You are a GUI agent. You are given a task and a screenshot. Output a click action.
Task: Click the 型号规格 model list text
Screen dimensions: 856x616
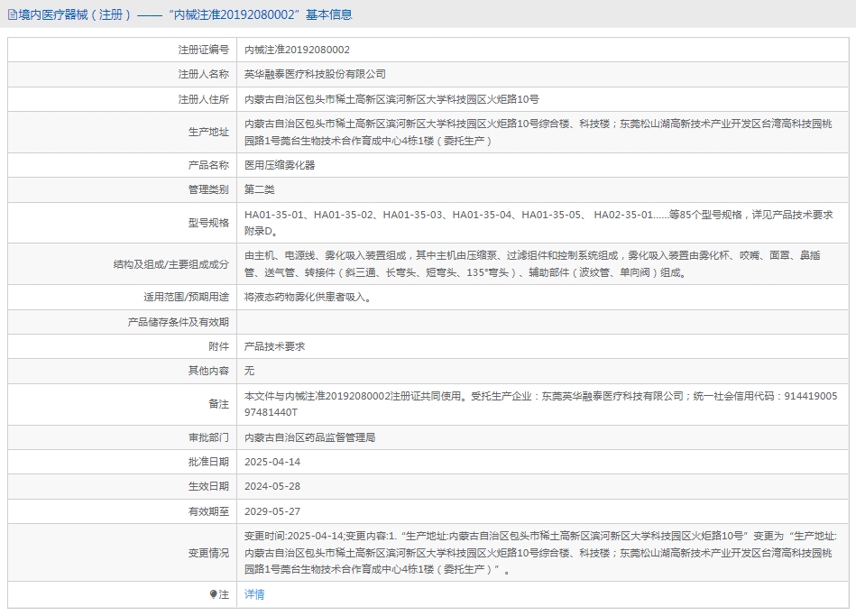(538, 222)
